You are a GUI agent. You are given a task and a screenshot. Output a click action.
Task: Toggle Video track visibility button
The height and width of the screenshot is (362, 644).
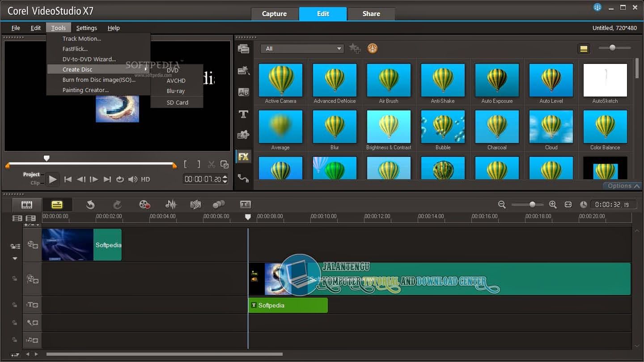[32, 245]
